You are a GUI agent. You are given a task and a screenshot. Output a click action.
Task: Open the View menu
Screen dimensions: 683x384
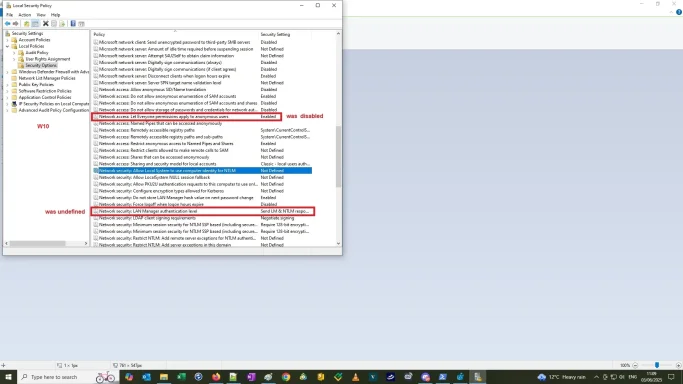tap(41, 15)
